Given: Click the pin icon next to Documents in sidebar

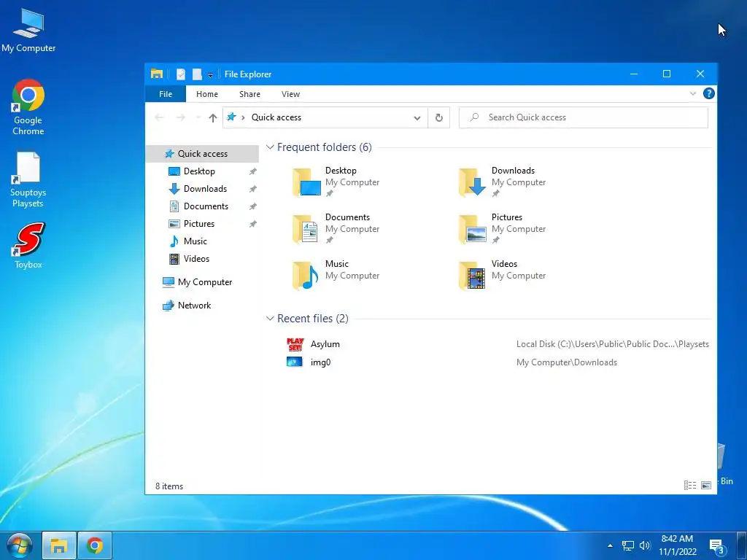Looking at the screenshot, I should click(252, 206).
